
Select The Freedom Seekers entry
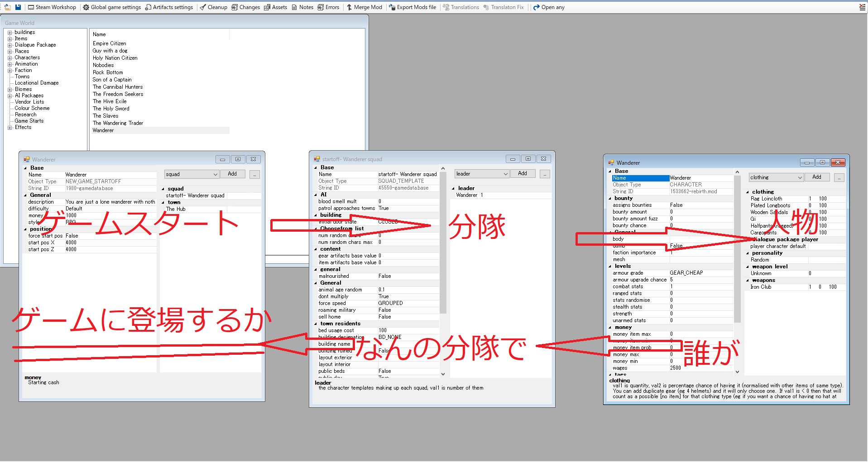118,94
